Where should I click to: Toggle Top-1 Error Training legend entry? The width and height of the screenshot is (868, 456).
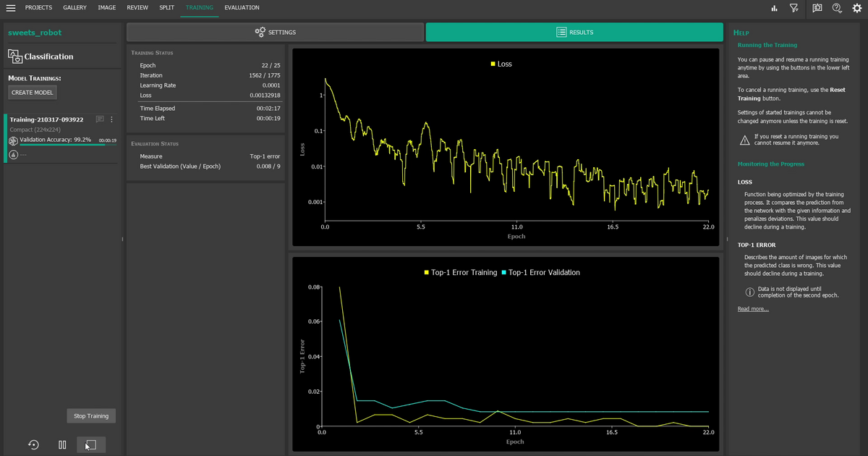(461, 272)
